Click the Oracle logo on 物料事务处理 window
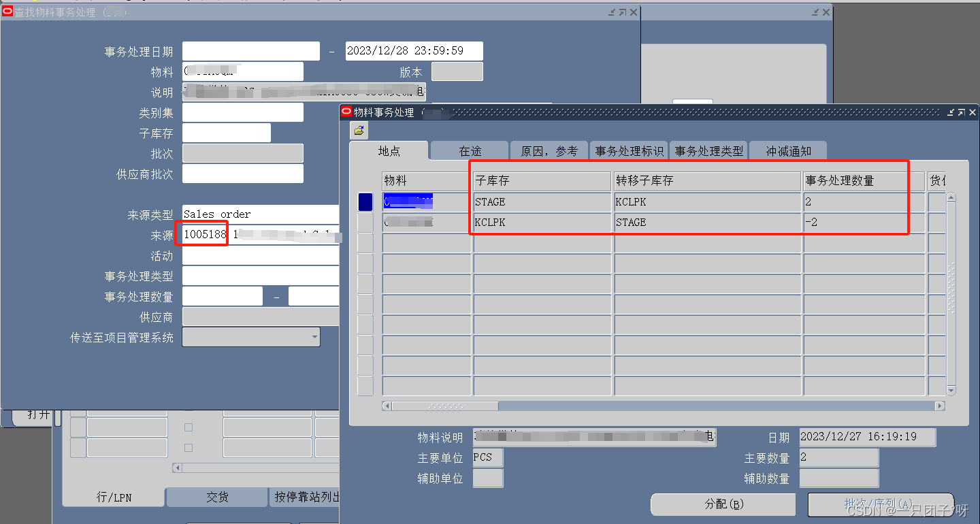The height and width of the screenshot is (524, 980). pos(346,112)
